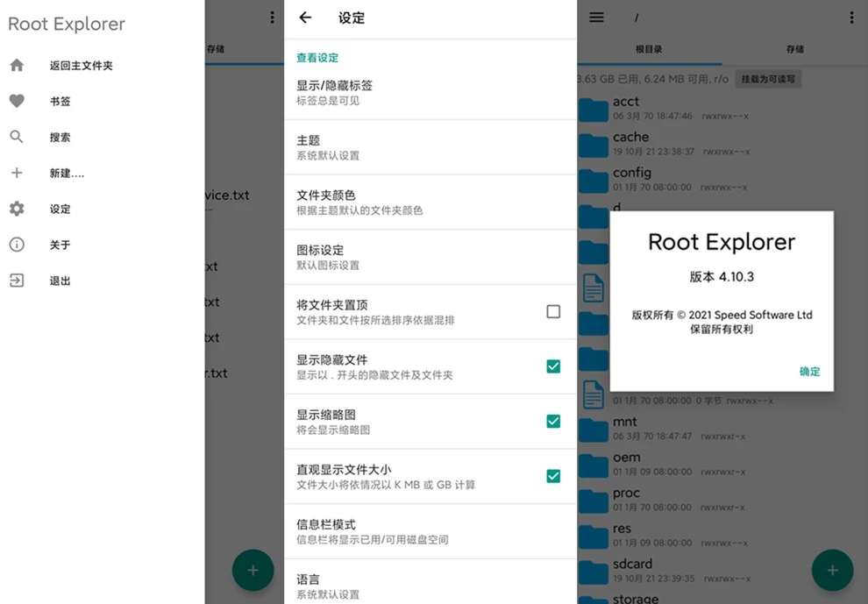The image size is (868, 604).
Task: Click the info icon for About
Action: pyautogui.click(x=17, y=245)
